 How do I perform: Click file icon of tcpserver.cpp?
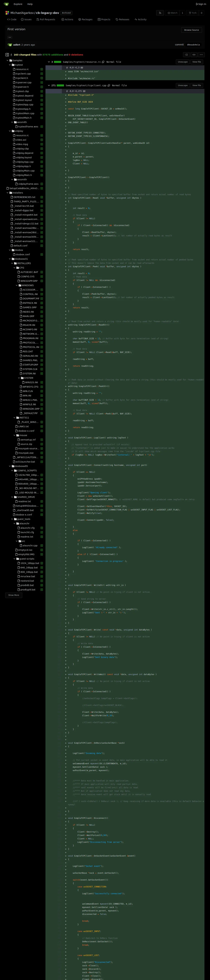pyautogui.click(x=14, y=82)
